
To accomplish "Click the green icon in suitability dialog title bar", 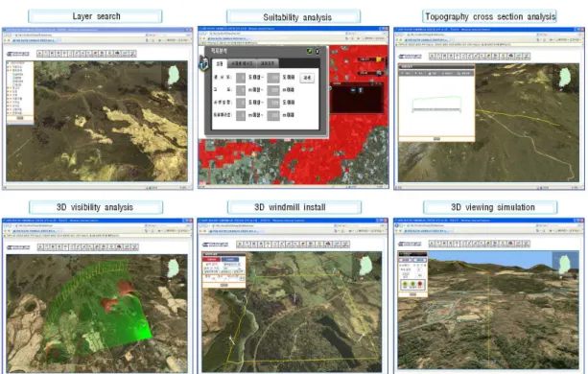I will click(x=310, y=51).
